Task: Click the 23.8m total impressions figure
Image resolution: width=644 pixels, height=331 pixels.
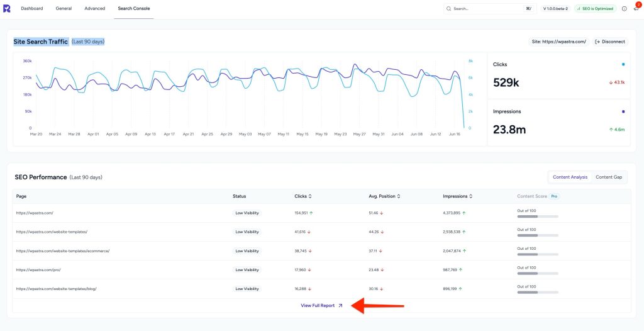Action: [509, 130]
